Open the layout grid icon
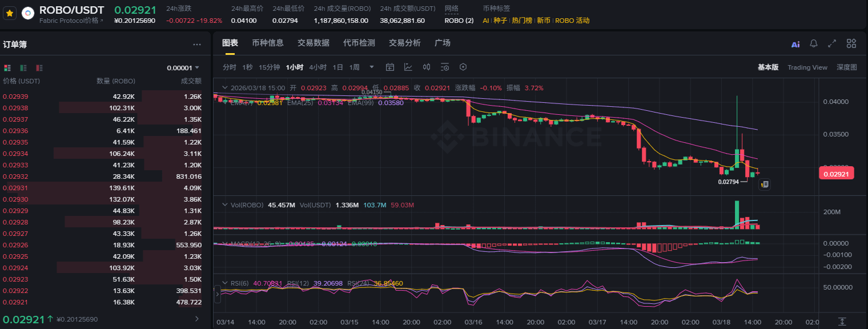The height and width of the screenshot is (329, 868). [x=851, y=43]
